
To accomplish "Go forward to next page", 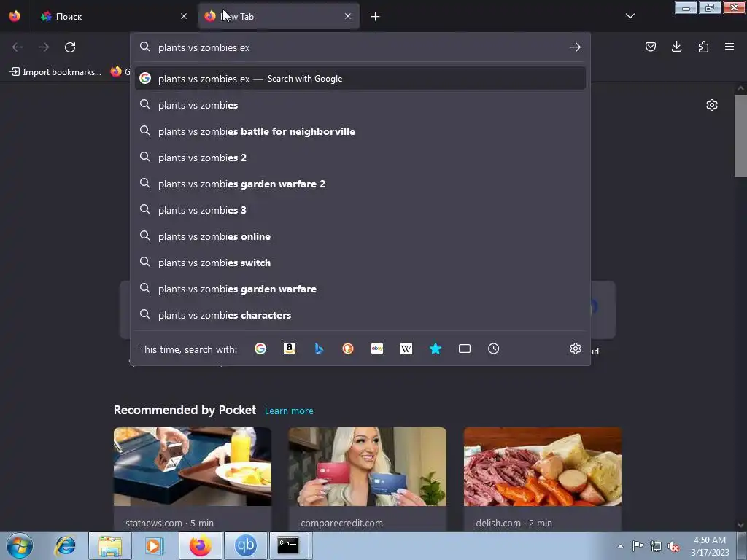I will pyautogui.click(x=44, y=47).
